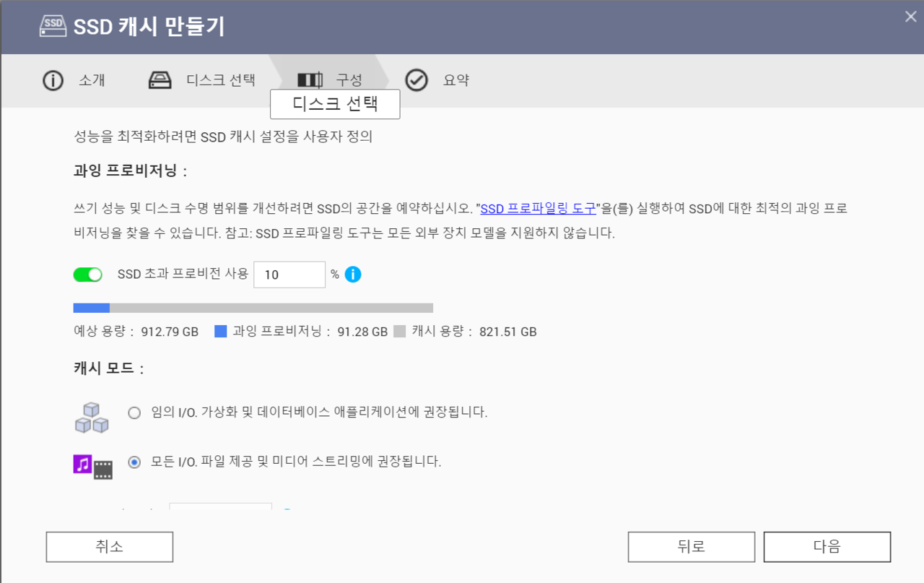Click the 임의 I/O recommendation text
This screenshot has width=924, height=583.
(320, 413)
